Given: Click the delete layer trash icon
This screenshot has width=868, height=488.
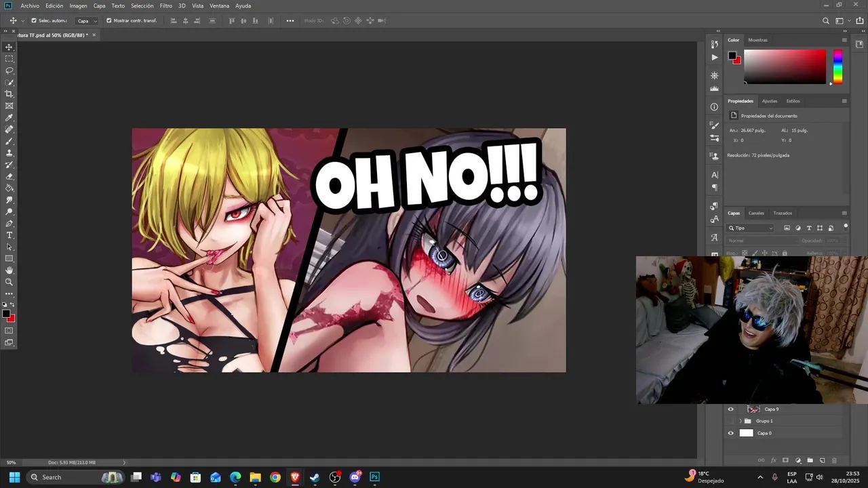Looking at the screenshot, I should pyautogui.click(x=834, y=460).
